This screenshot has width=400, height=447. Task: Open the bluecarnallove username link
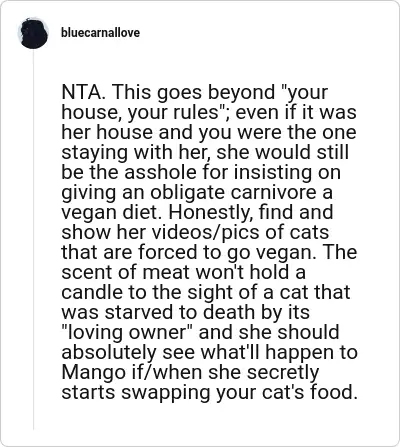100,33
